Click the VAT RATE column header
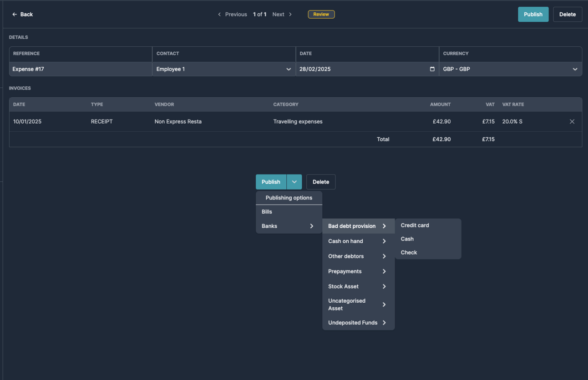 point(513,105)
